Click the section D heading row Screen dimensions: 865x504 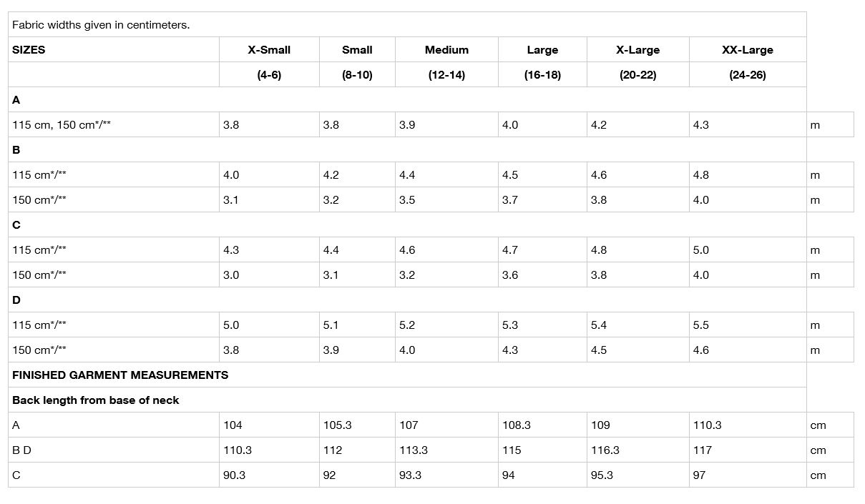pyautogui.click(x=16, y=300)
